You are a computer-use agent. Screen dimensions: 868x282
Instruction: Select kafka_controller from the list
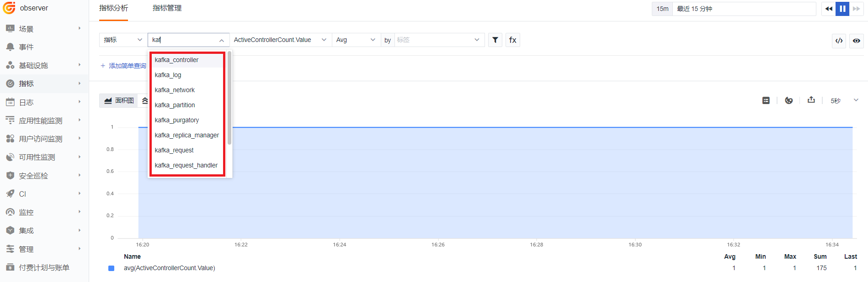[x=176, y=60]
